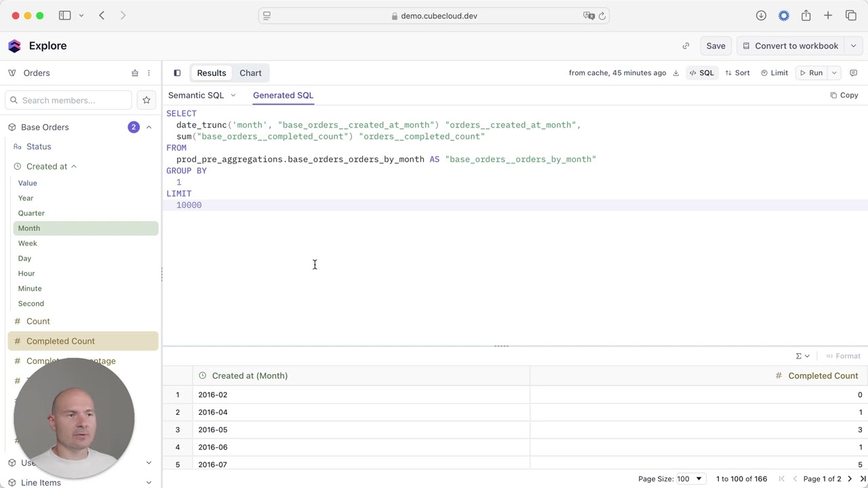Select Status dimension

click(39, 146)
